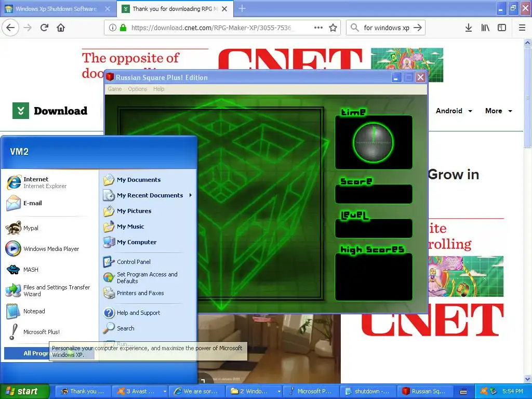Open Search from Start menu
Viewport: 532px width, 399px height.
(x=148, y=328)
